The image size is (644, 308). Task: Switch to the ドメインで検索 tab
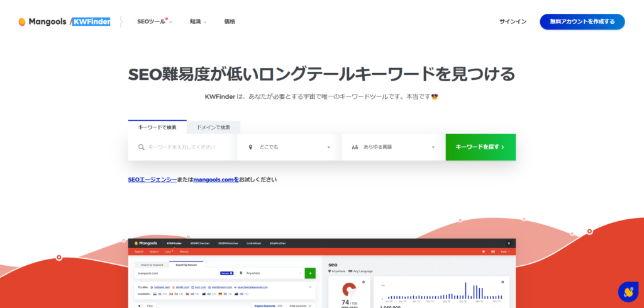tap(213, 127)
